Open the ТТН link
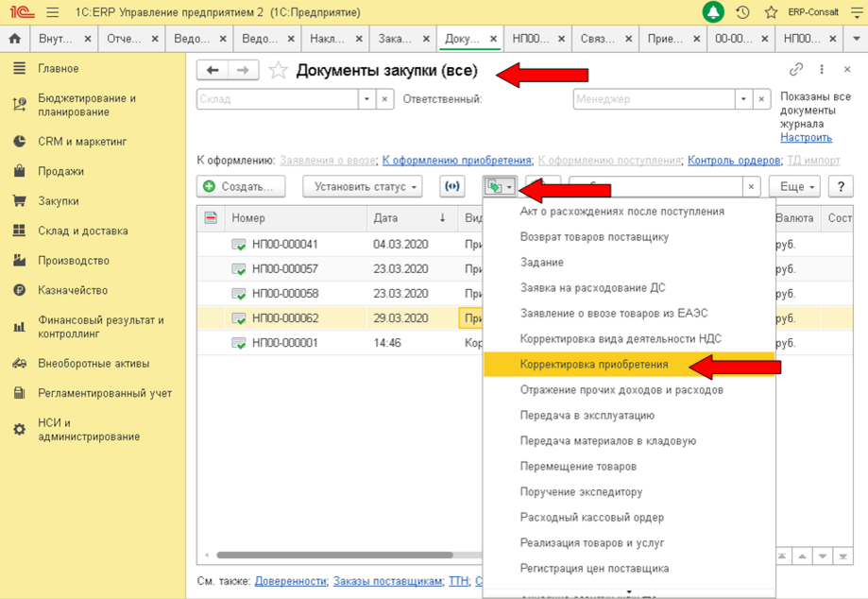This screenshot has width=868, height=599. (x=458, y=581)
